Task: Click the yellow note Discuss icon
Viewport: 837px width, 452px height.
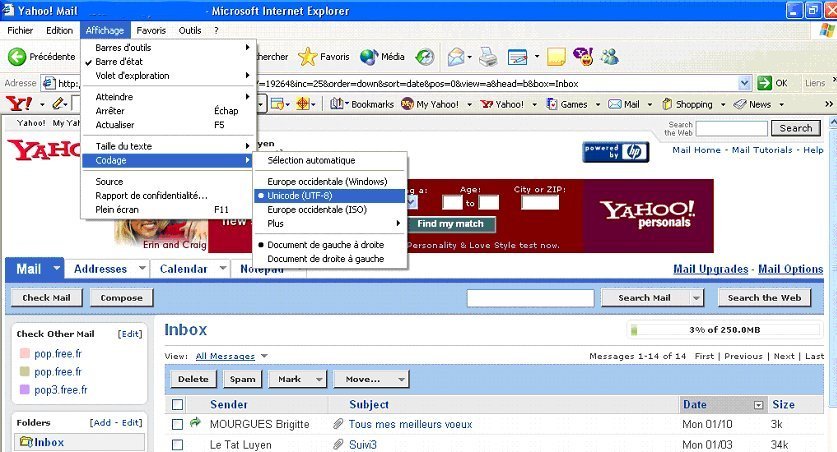Action: click(x=556, y=57)
